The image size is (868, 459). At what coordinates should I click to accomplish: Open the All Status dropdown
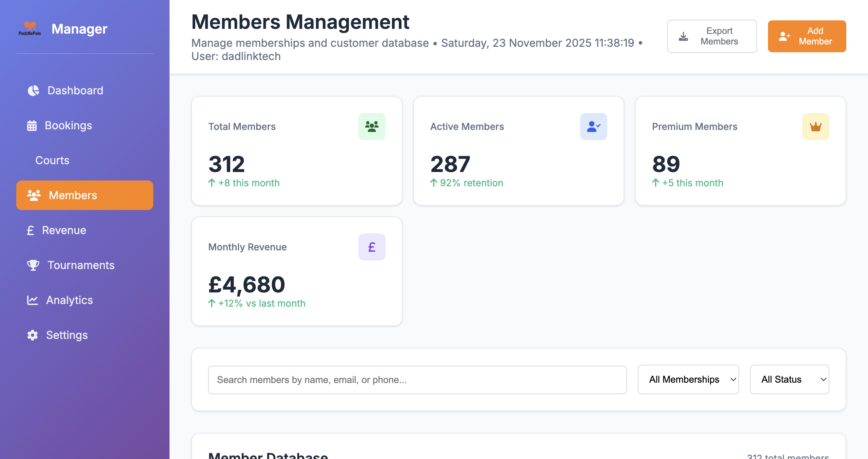pos(790,379)
